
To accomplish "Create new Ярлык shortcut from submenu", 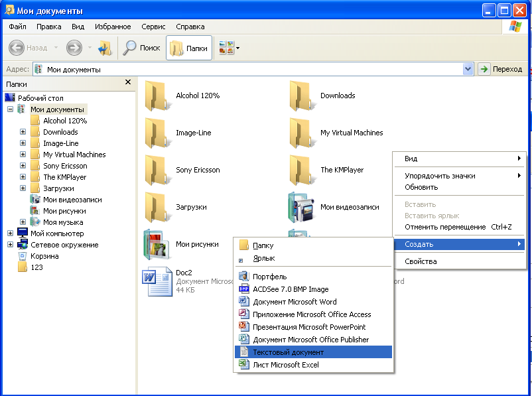I will pyautogui.click(x=313, y=258).
